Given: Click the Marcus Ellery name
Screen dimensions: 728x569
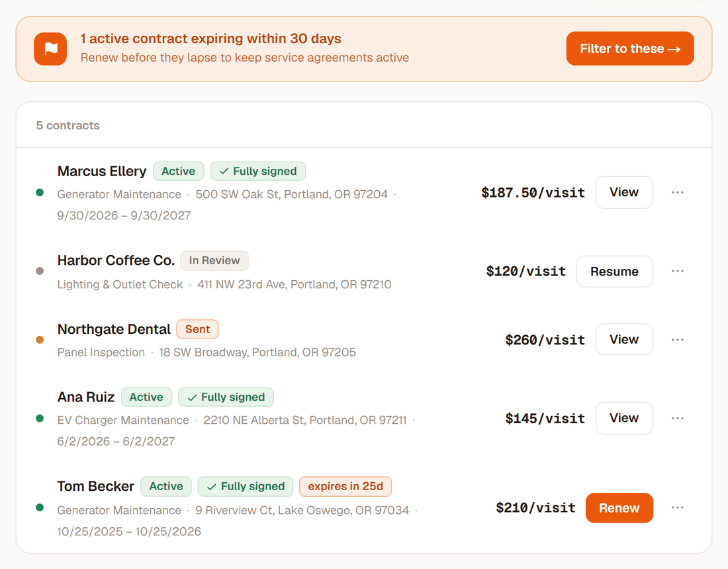Looking at the screenshot, I should (102, 171).
